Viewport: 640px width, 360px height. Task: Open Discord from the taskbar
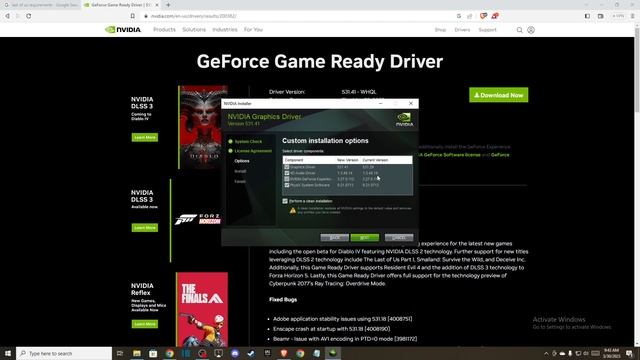pyautogui.click(x=235, y=353)
